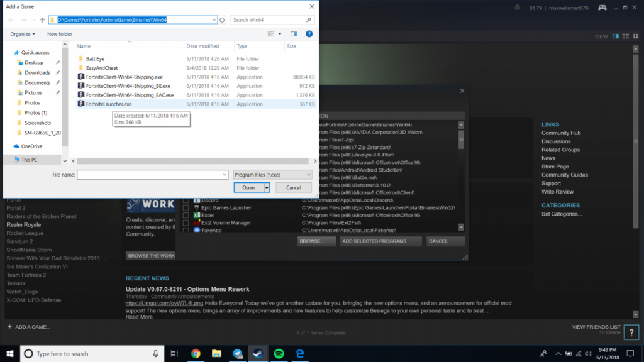
Task: Click BROWSE... in Steam add game window
Action: point(316,241)
